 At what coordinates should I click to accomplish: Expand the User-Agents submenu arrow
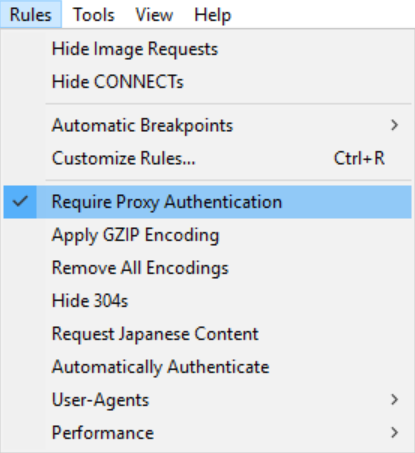tap(394, 399)
